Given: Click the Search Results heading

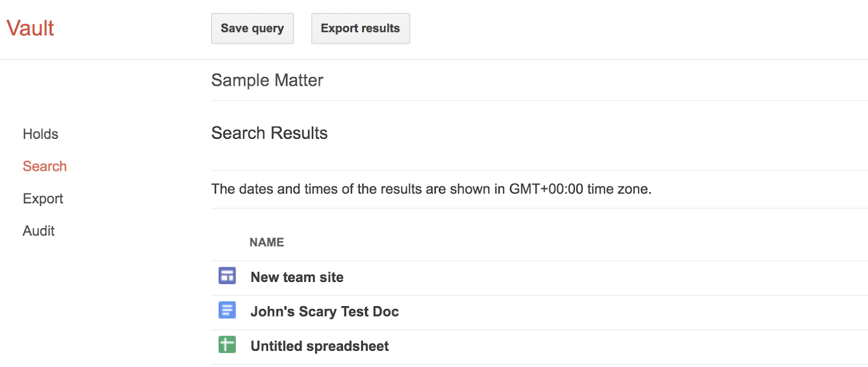Looking at the screenshot, I should [269, 133].
